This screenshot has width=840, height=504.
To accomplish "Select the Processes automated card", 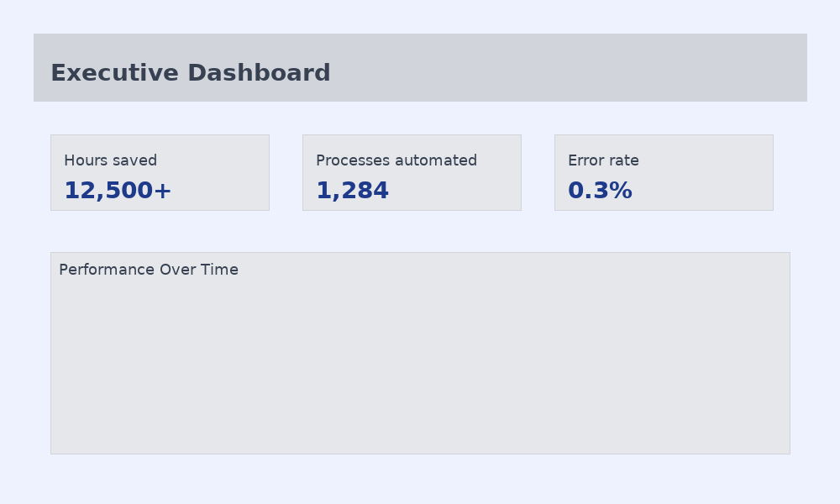I will click(412, 172).
